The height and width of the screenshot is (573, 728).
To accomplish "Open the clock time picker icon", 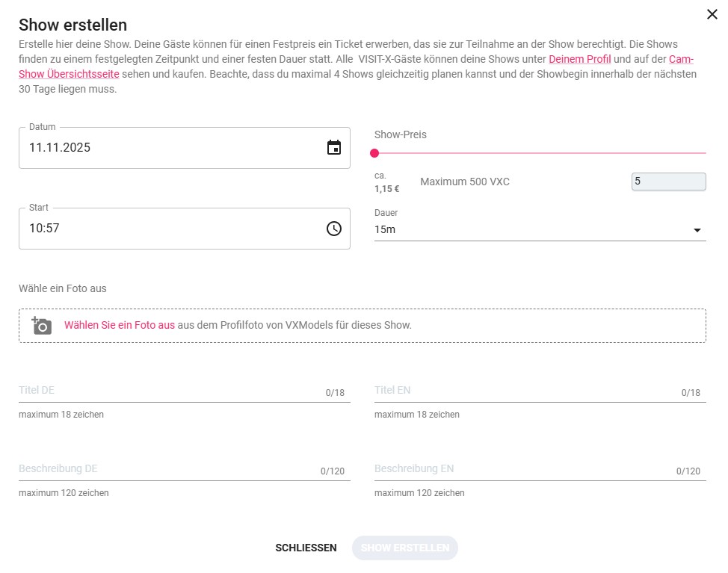I will click(x=334, y=229).
